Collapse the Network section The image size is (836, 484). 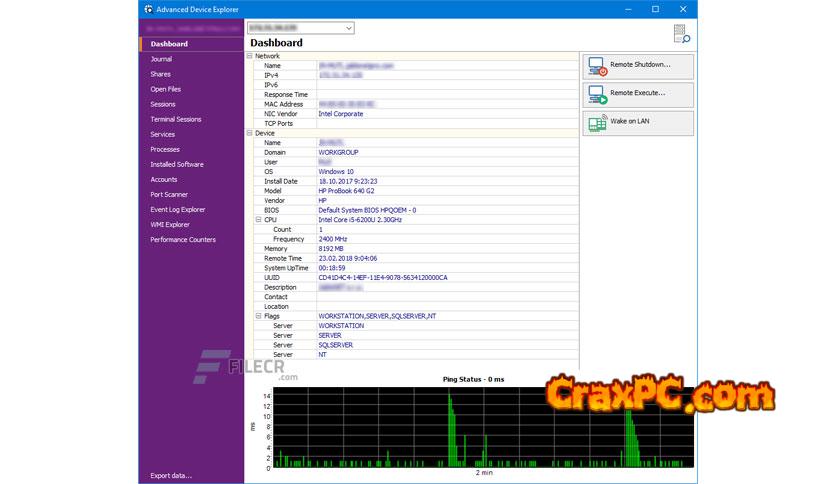pos(250,56)
